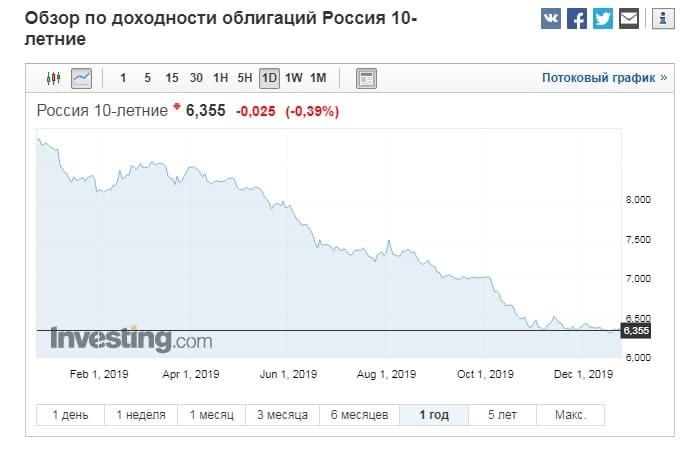Set chart interval to 5H
This screenshot has height=452, width=688.
[x=244, y=77]
